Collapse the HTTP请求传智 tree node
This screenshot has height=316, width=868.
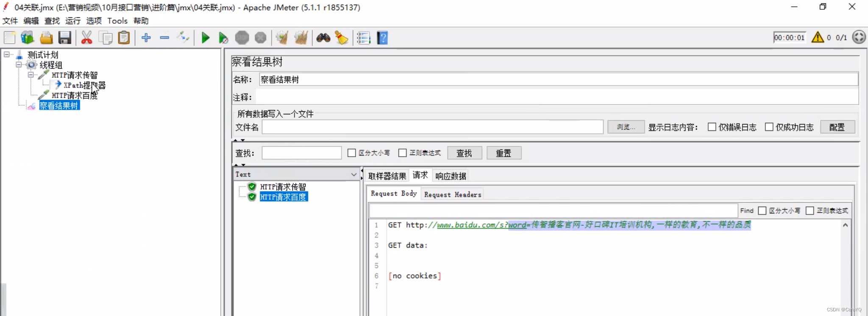[x=31, y=75]
